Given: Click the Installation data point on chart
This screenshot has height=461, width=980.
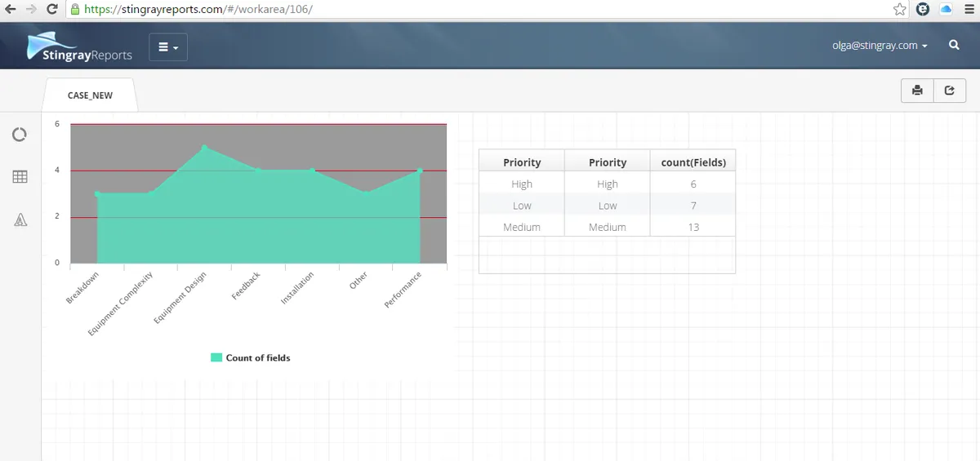Looking at the screenshot, I should (312, 171).
